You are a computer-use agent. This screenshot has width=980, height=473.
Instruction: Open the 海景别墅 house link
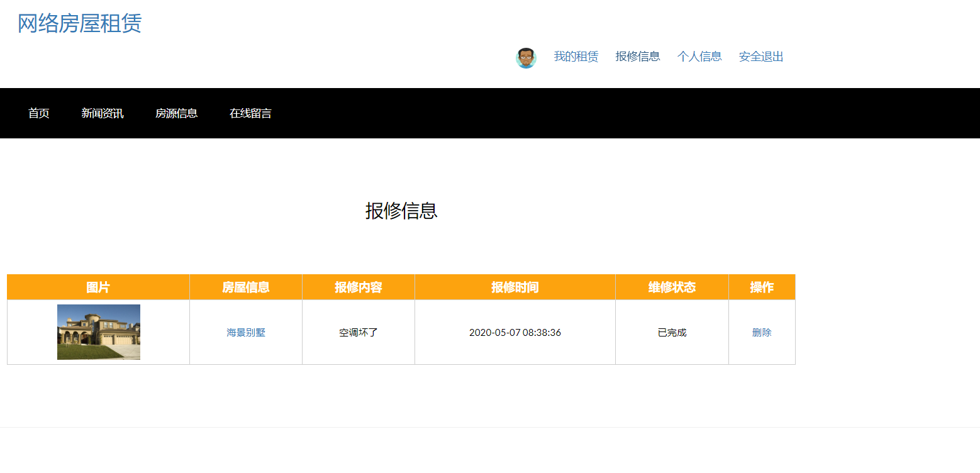(x=246, y=333)
